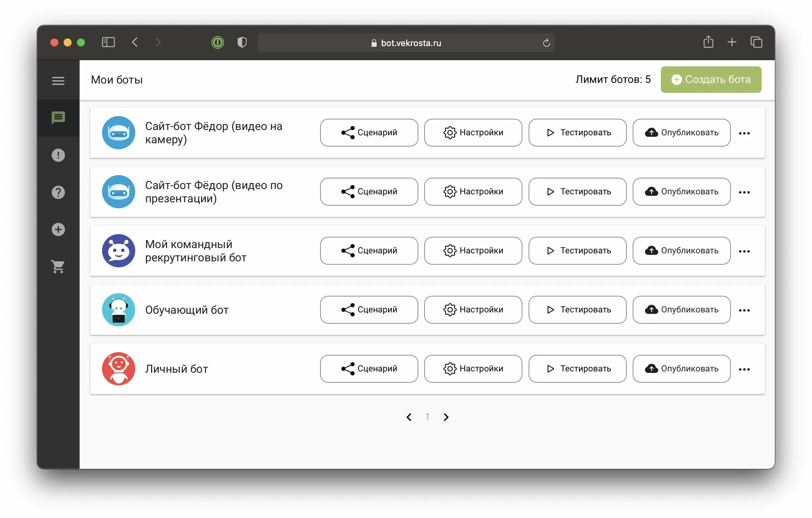The image size is (812, 518).
Task: Select page number 1 in pagination
Action: (x=427, y=418)
